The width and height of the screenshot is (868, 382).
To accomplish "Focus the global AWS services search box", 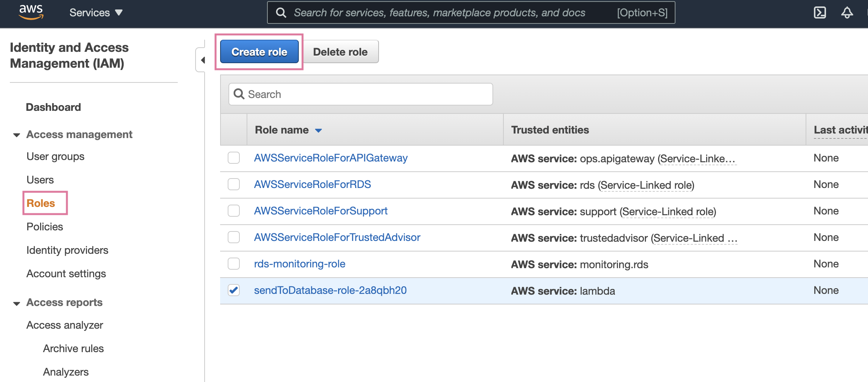I will click(x=471, y=13).
